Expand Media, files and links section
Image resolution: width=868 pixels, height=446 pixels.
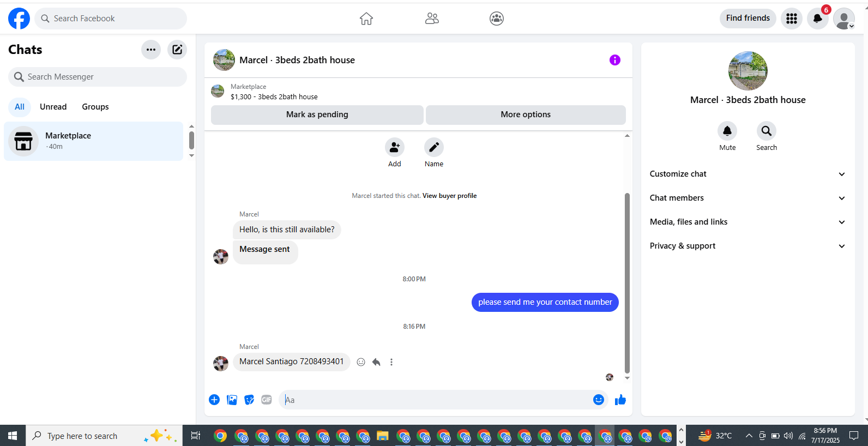point(748,222)
